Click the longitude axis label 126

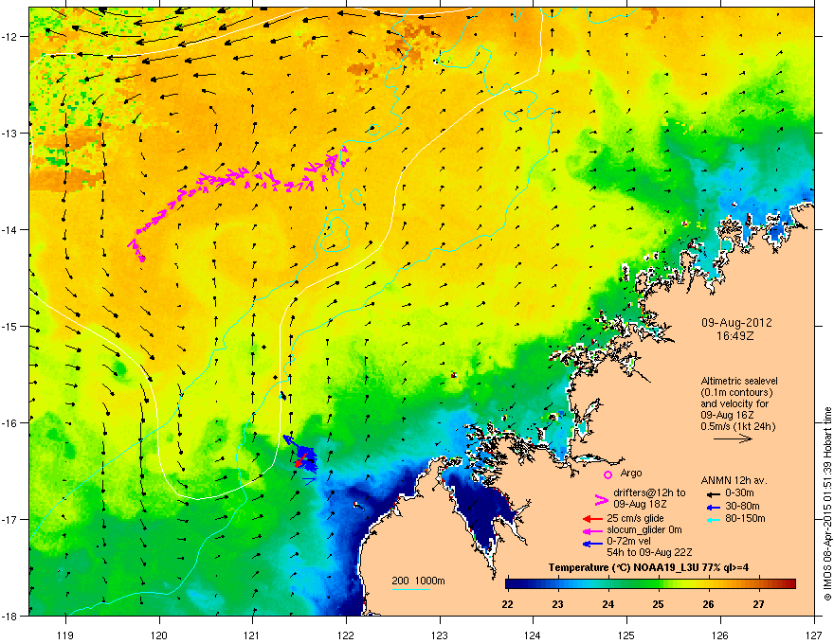pos(720,635)
